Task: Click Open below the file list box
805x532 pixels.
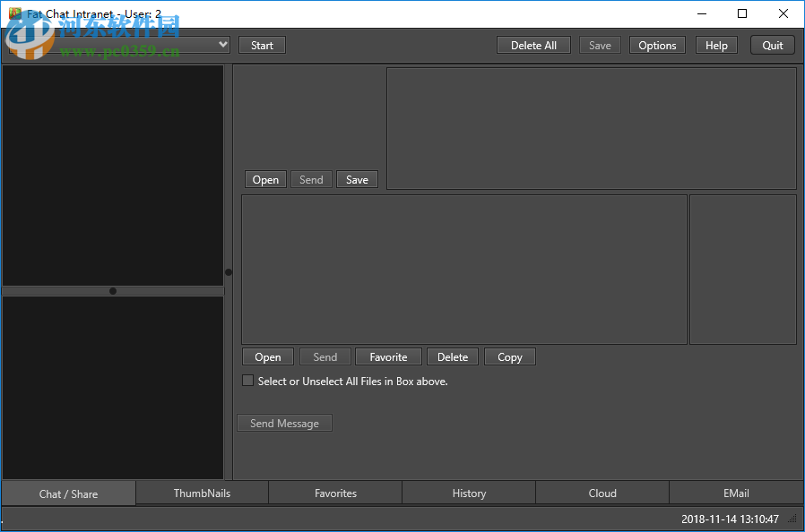Action: click(x=267, y=356)
